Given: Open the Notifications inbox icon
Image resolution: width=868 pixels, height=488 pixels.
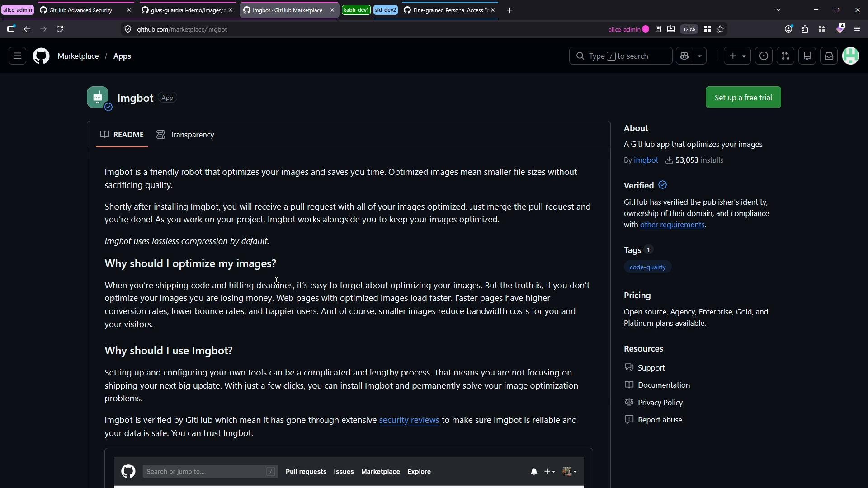Looking at the screenshot, I should 829,56.
